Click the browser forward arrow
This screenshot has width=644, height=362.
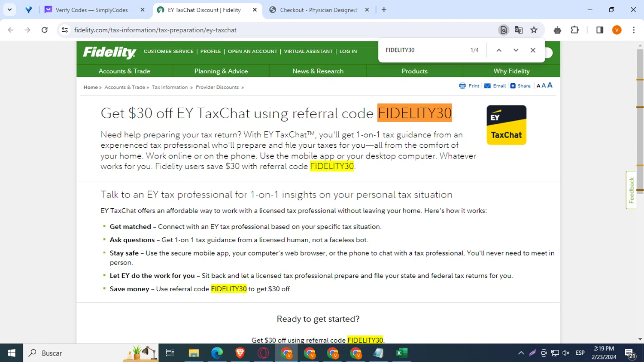27,30
